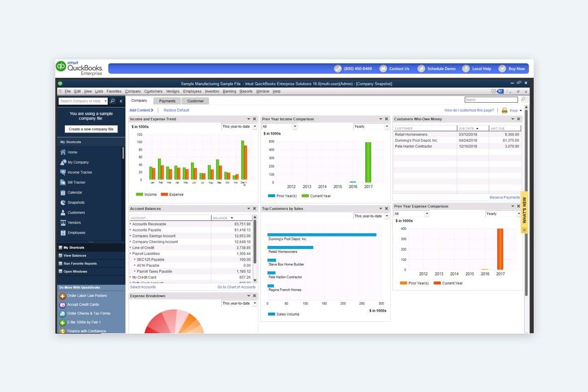The image size is (588, 392).
Task: Select the Accept Credit Cards icon
Action: [x=63, y=305]
